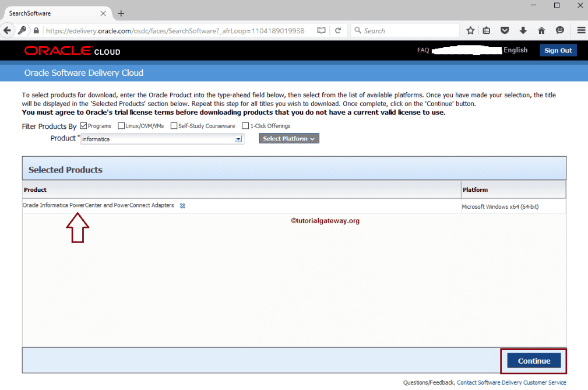Click Sign Out in the header

coord(558,50)
